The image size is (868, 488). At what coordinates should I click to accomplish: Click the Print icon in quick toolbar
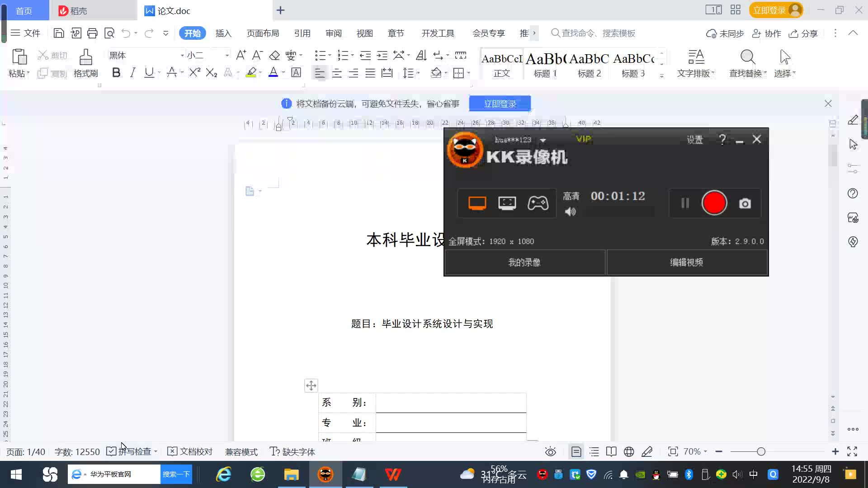pos(92,33)
